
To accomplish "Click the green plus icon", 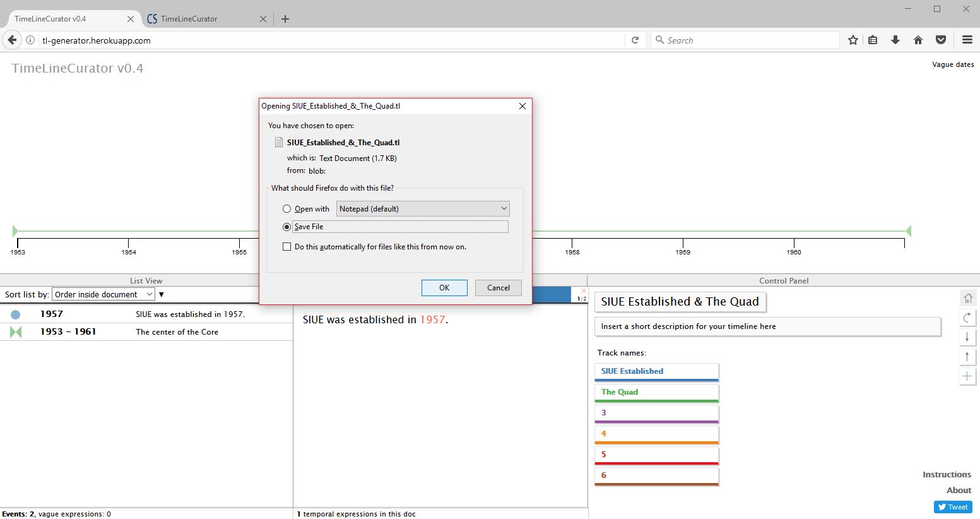I will 967,376.
